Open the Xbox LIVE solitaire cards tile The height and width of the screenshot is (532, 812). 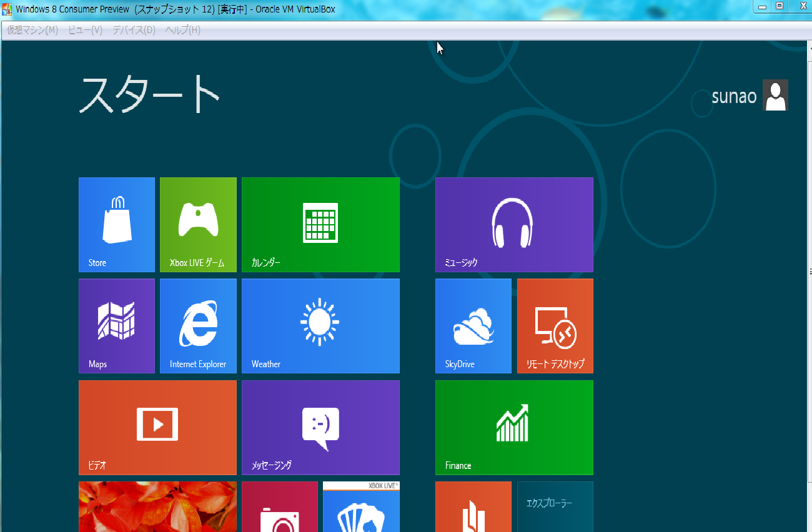pyautogui.click(x=361, y=506)
